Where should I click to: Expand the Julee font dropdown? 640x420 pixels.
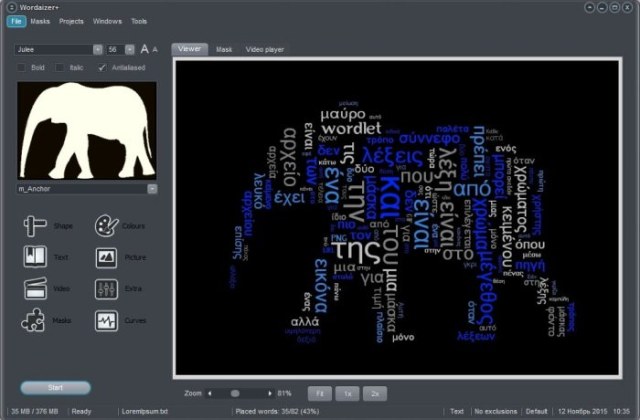click(98, 48)
